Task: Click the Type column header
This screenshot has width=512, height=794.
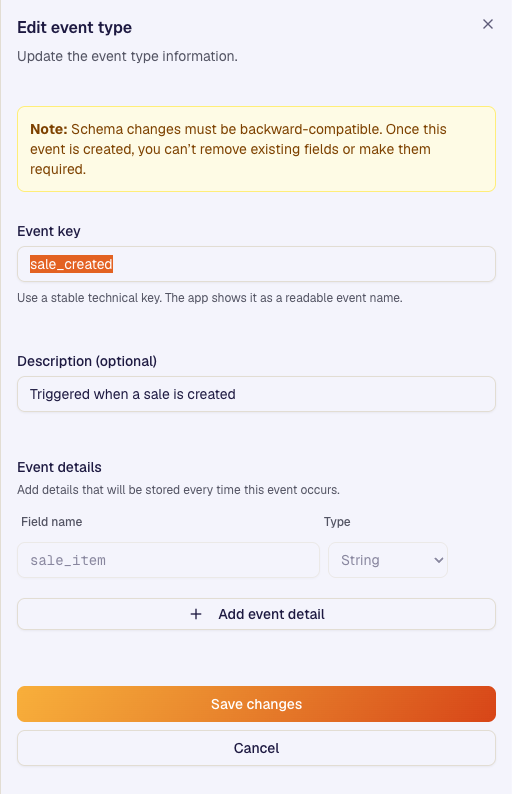Action: (337, 522)
